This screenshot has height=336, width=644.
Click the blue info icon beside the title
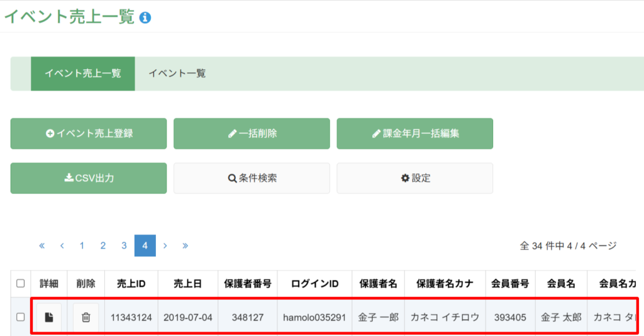click(145, 18)
